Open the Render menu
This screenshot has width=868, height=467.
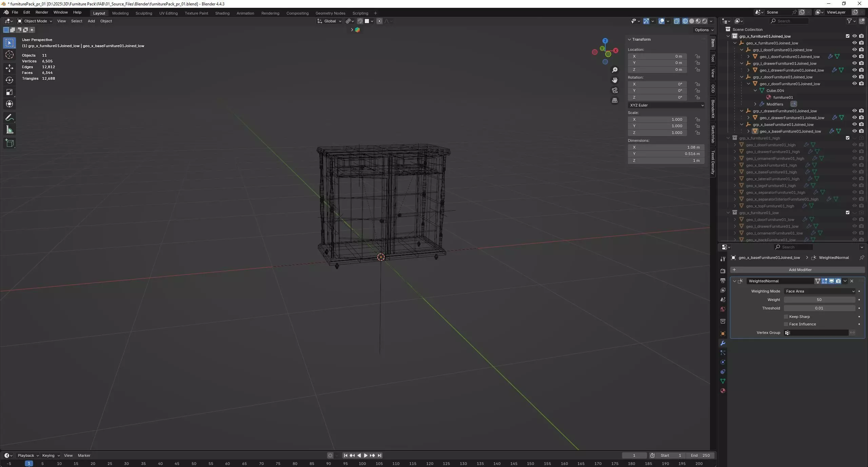42,12
